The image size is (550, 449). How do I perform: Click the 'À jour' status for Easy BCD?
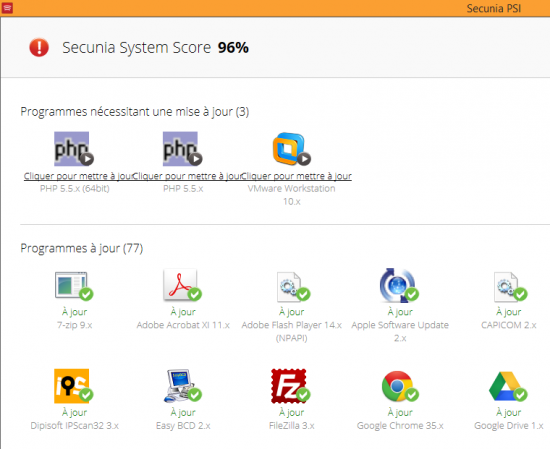tap(183, 412)
